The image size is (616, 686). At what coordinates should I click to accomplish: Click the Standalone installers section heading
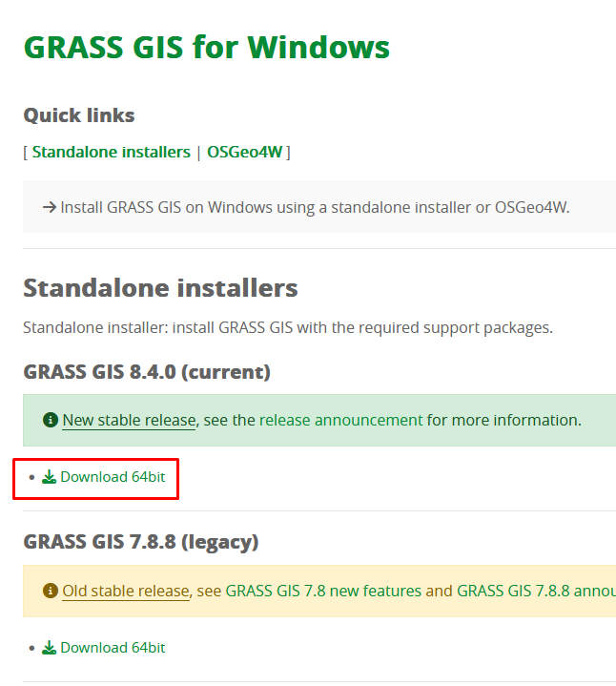(x=160, y=287)
